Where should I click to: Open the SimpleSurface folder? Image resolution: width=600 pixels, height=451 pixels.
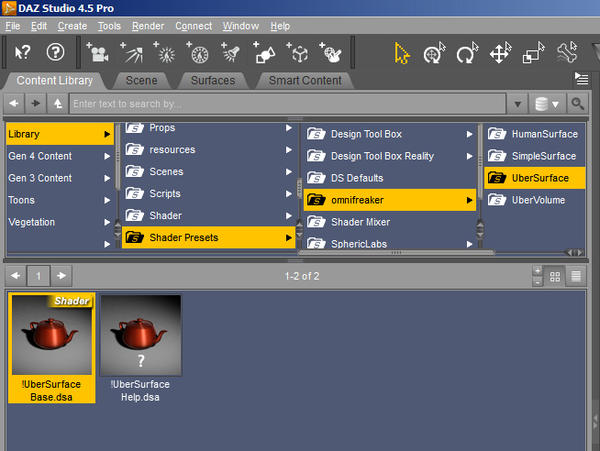tap(535, 156)
